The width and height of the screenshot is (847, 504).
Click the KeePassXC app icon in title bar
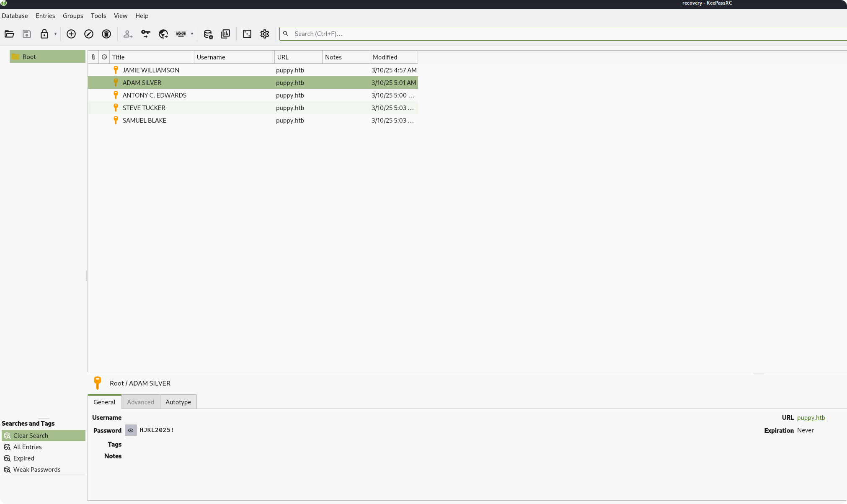pos(4,3)
